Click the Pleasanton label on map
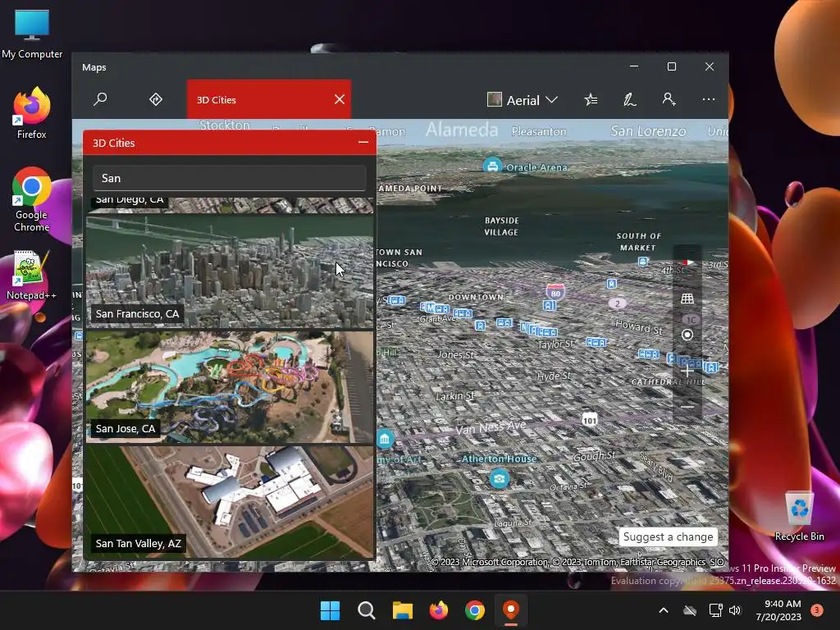 click(538, 131)
